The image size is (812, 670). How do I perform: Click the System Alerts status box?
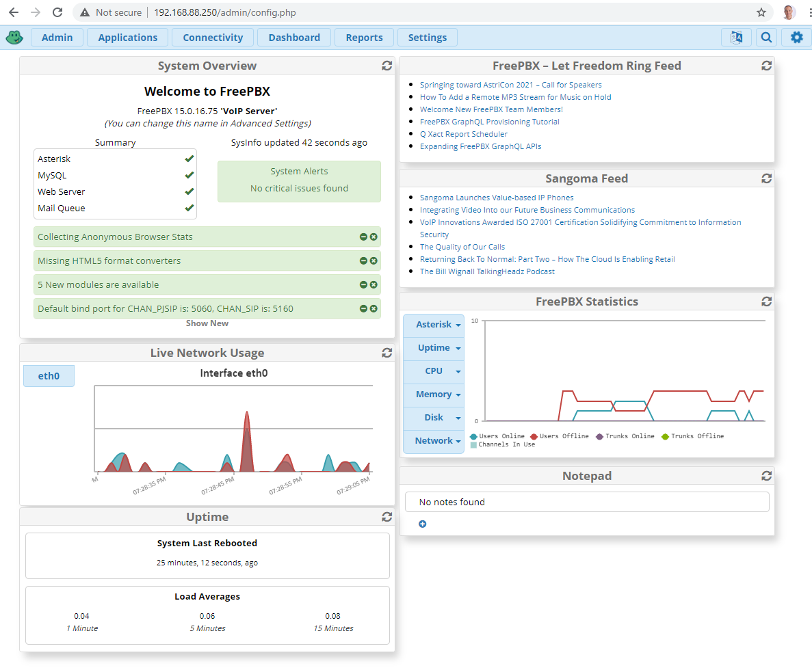[299, 181]
